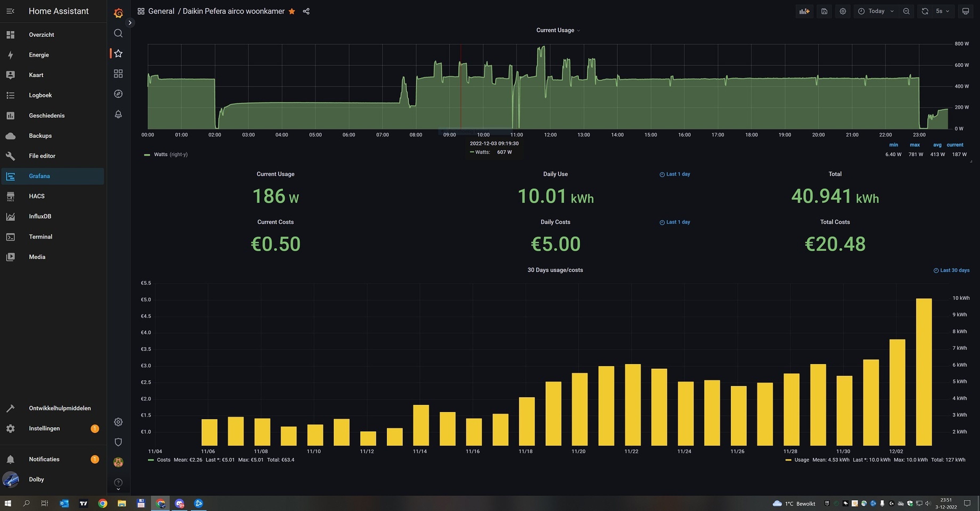Open InfluxDB from the sidebar
The width and height of the screenshot is (980, 511).
[40, 216]
